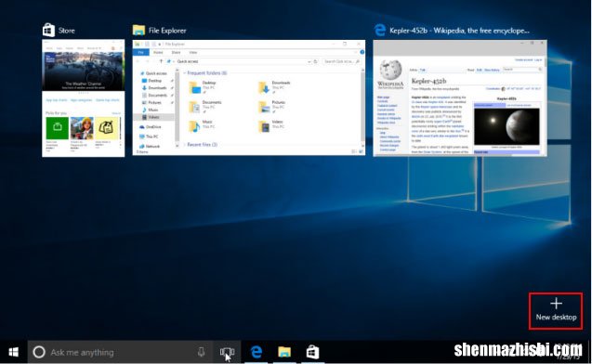Select Downloads in the navigation pane
The image size is (592, 364).
pos(154,88)
